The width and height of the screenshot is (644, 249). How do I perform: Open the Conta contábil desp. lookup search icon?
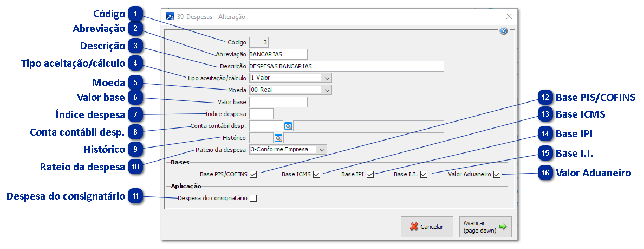click(288, 126)
